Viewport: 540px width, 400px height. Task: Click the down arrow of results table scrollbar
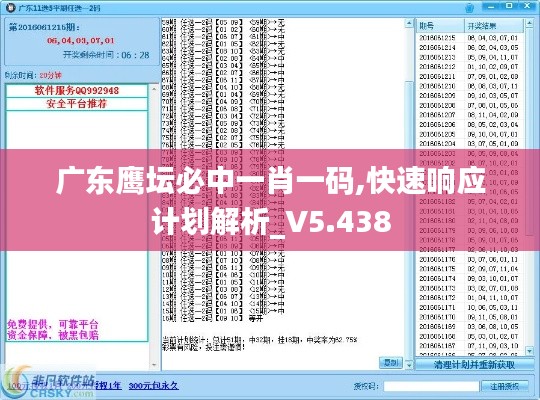(x=529, y=351)
